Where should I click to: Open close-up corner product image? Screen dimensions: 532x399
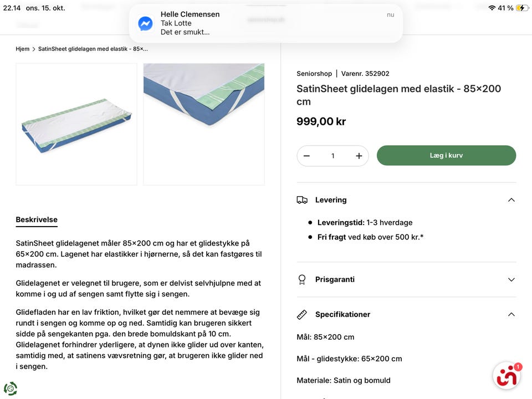coord(204,124)
